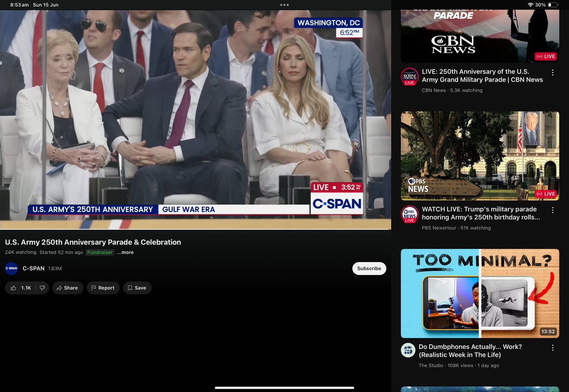Tap 'The Studio · 108K views' line
Viewport: 569px width, 392px height.
click(459, 365)
